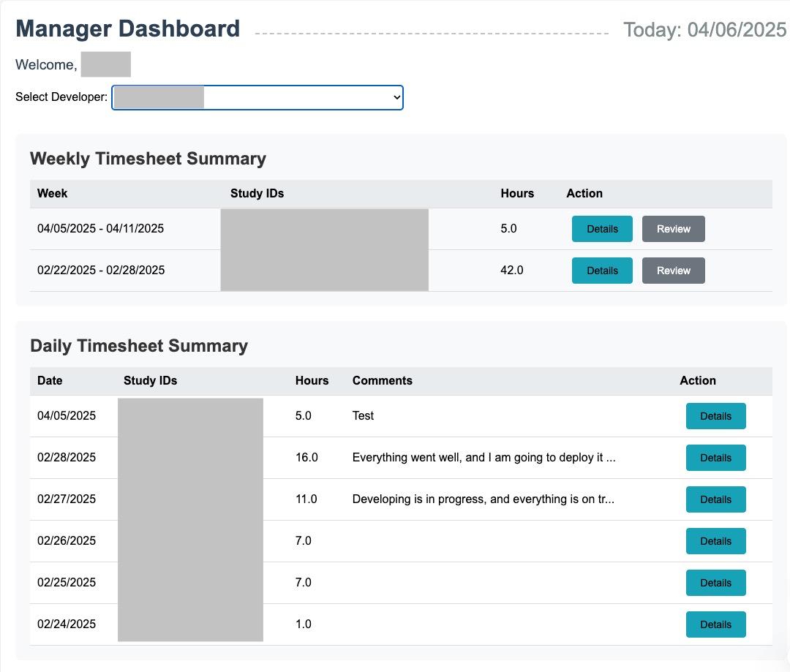
Task: Click the 5.0 weekly hours value
Action: (508, 229)
